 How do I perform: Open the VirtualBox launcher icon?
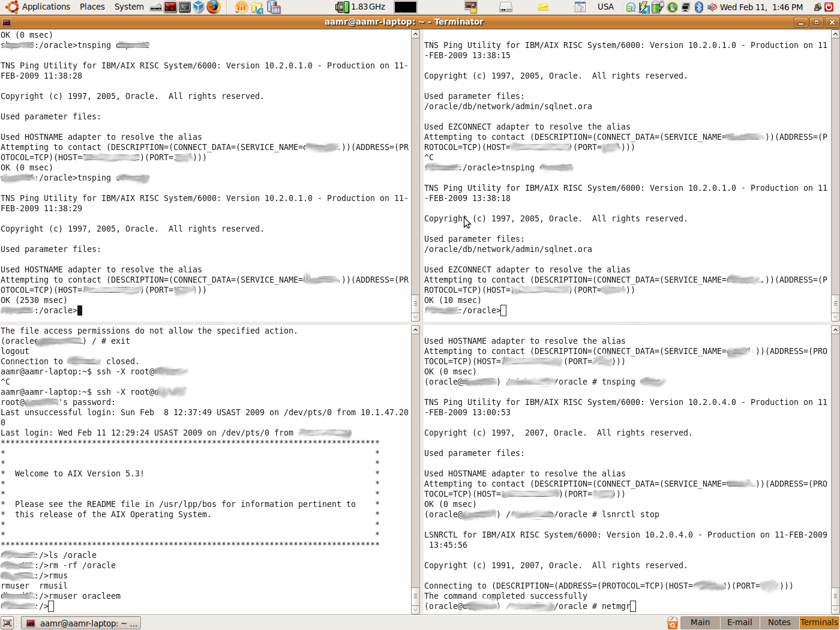pos(199,7)
